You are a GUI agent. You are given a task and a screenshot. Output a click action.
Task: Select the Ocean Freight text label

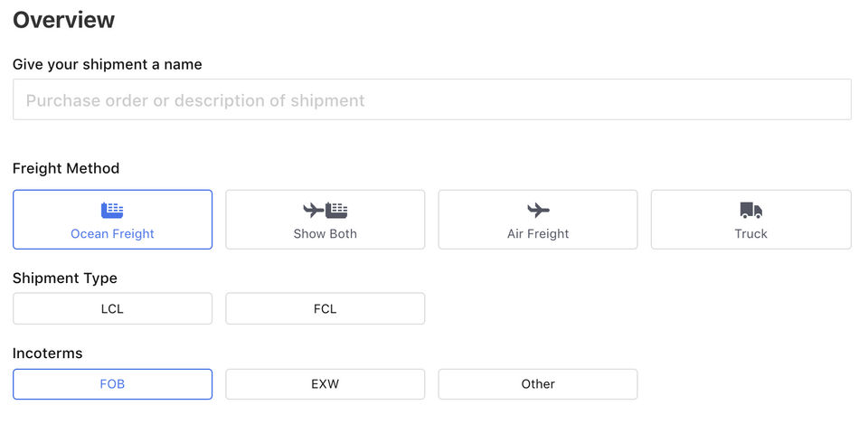(112, 233)
